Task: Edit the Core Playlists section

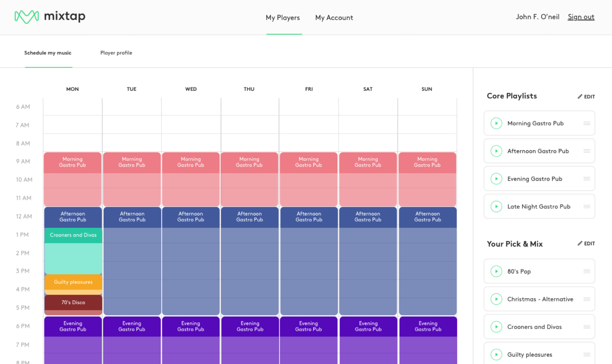Action: (x=586, y=97)
